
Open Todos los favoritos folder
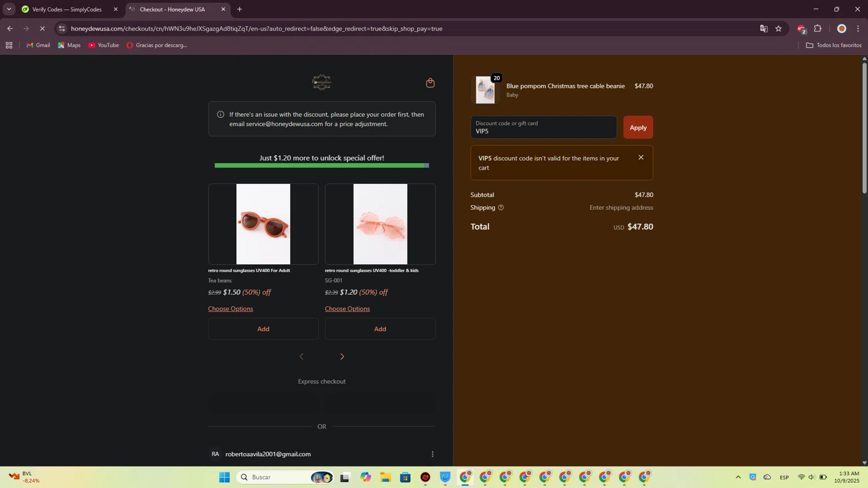834,45
